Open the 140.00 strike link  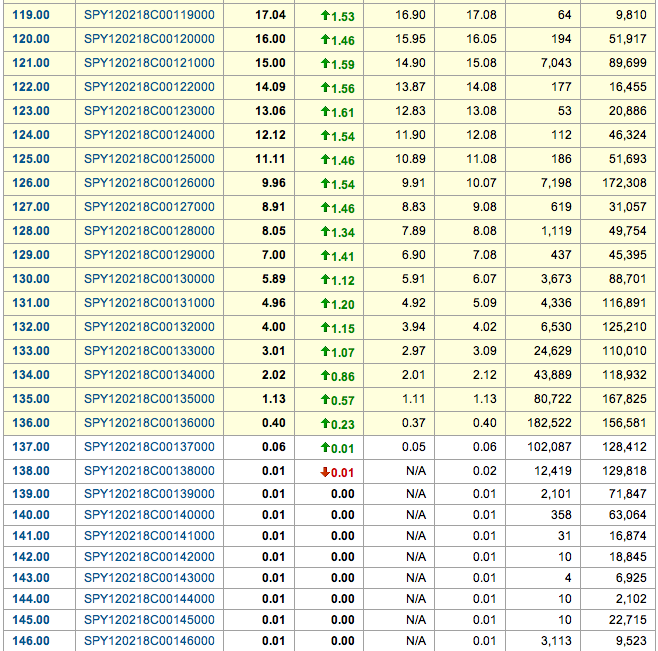pos(31,515)
